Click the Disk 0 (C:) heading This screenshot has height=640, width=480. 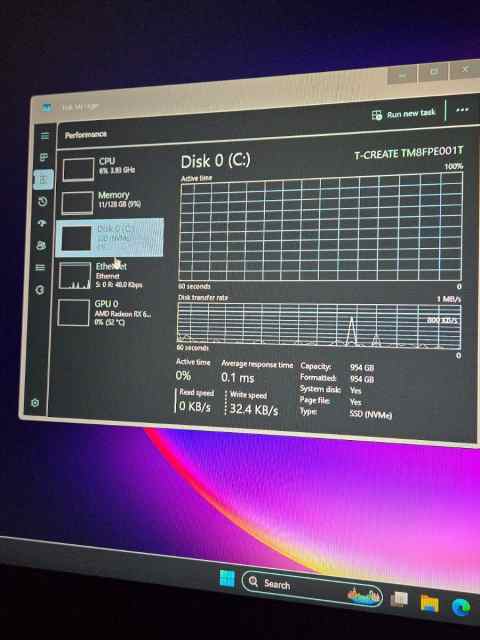215,161
